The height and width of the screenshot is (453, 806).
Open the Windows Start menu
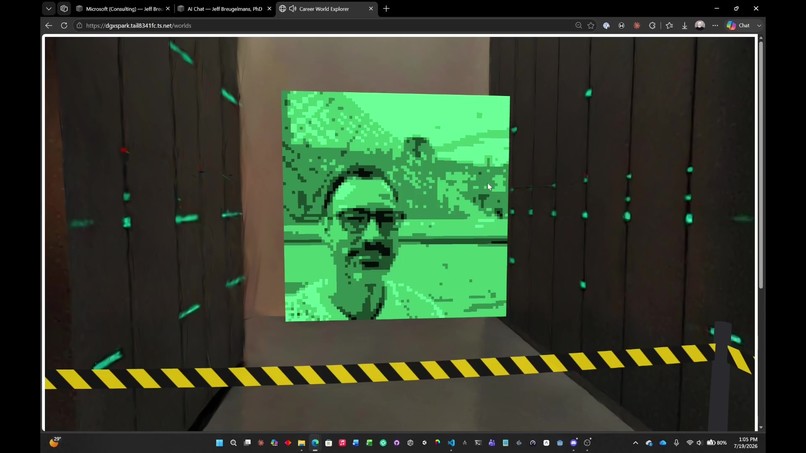tap(219, 443)
